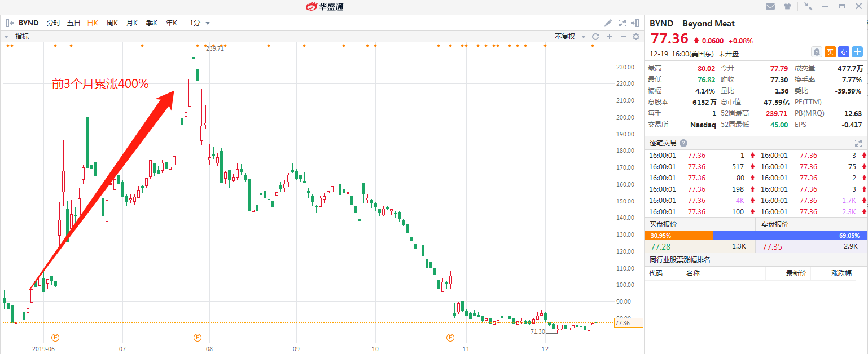Set a price alert with bell icon
The width and height of the screenshot is (868, 354).
[x=817, y=52]
